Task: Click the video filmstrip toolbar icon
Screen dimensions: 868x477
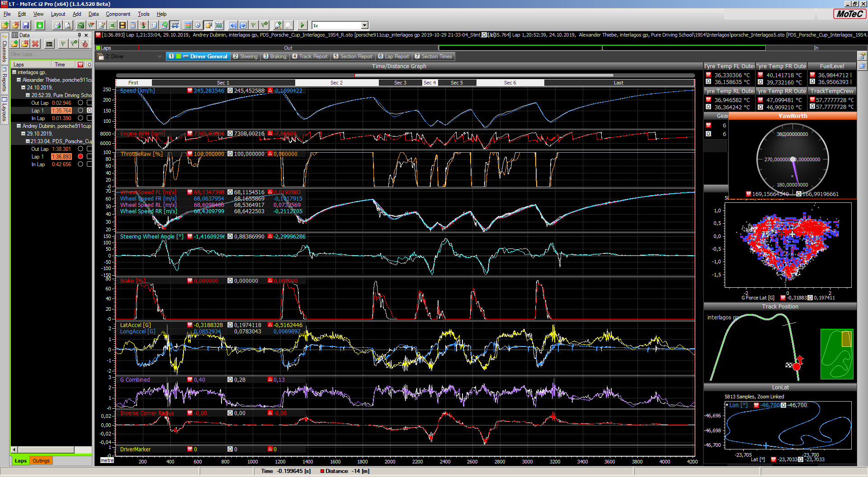Action: [123, 25]
